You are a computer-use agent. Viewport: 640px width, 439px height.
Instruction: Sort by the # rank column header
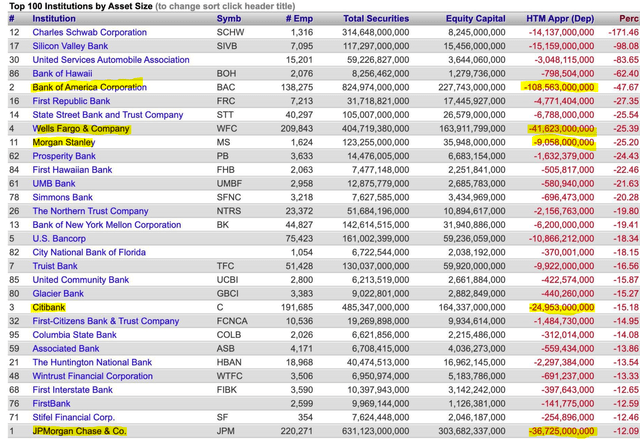point(13,19)
